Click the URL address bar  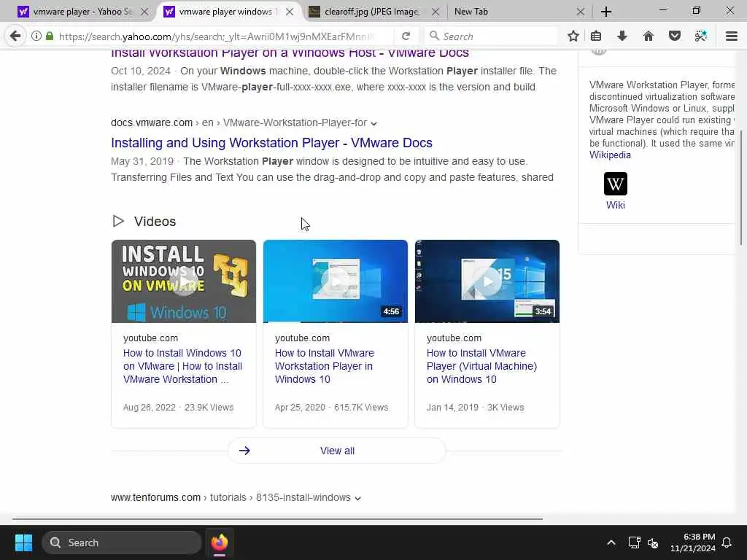pos(216,36)
